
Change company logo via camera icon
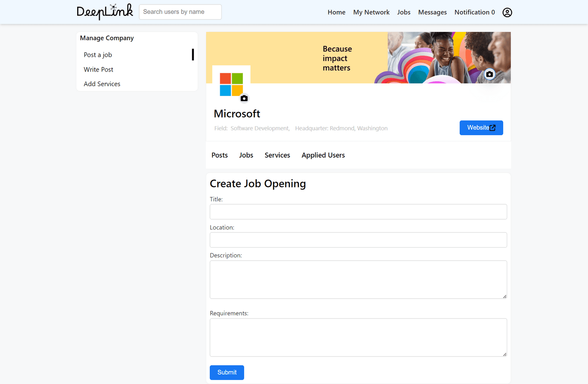click(x=244, y=98)
